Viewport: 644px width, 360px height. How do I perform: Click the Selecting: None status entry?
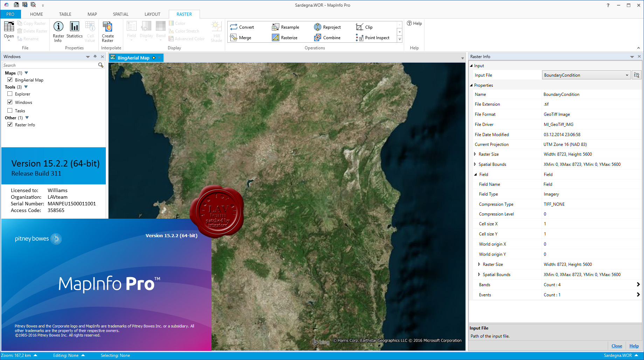tap(115, 355)
